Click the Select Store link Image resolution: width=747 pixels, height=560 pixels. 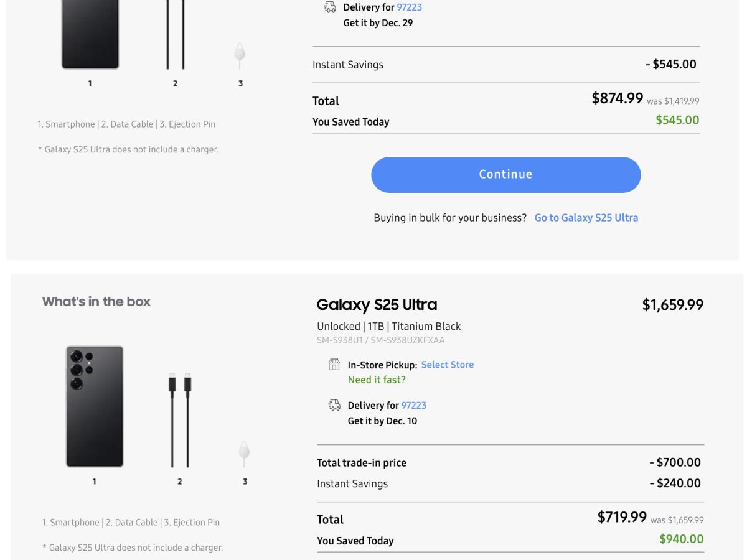(447, 365)
